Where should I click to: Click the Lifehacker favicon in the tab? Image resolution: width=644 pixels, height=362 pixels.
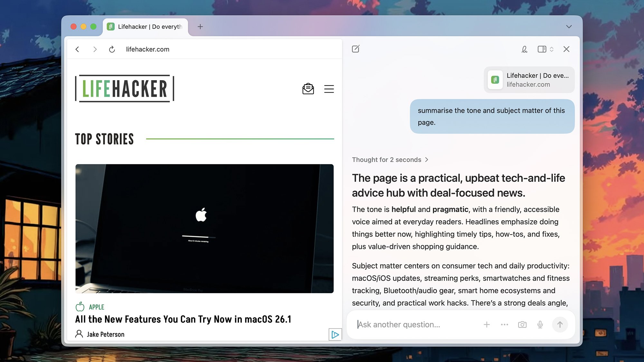click(111, 27)
